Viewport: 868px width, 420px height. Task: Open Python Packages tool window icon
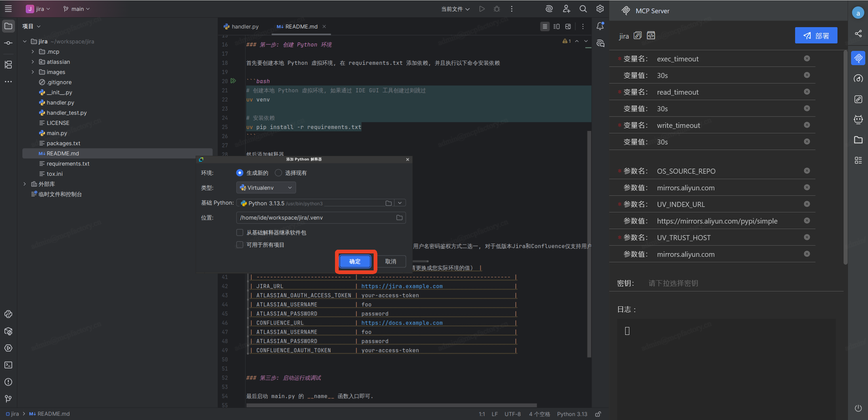tap(8, 331)
